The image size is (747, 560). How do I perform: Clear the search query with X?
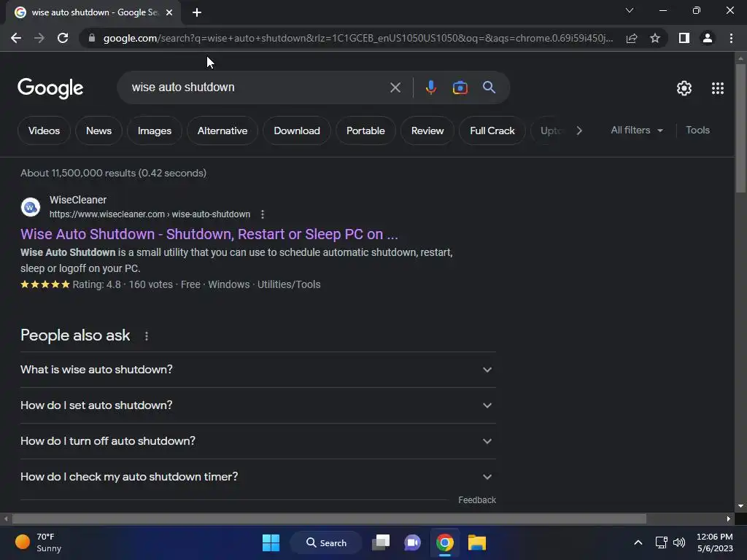(x=395, y=87)
